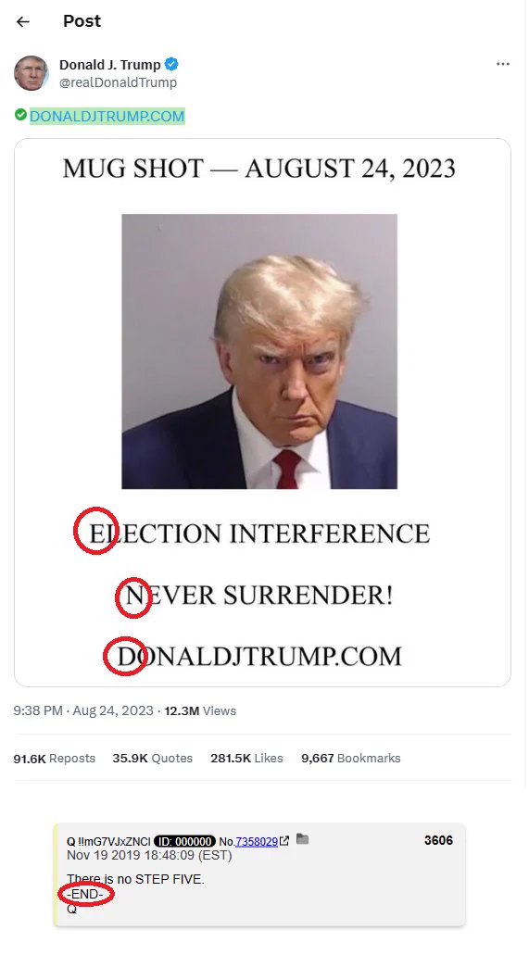
Task: Open the DONALDJTRUMP.COM link
Action: 107,117
